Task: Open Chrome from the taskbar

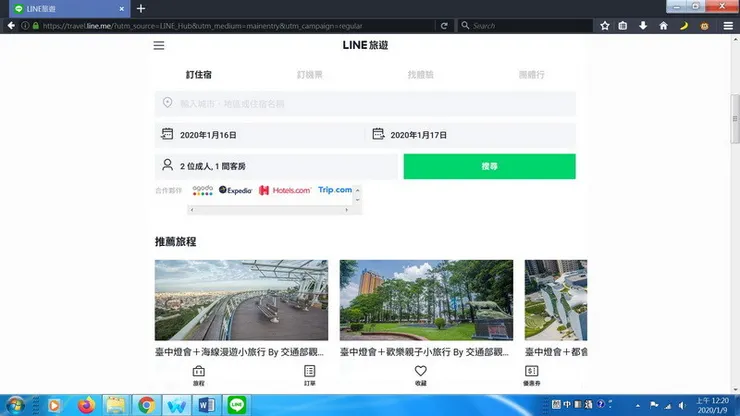Action: click(146, 405)
